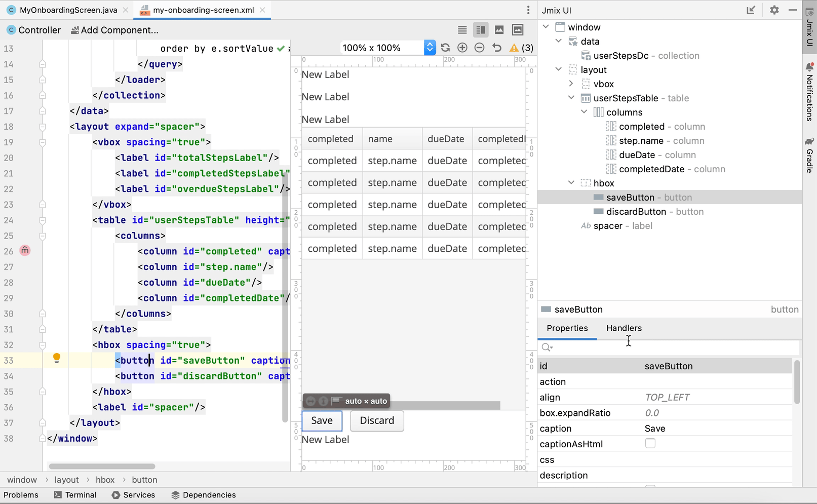Toggle the captionAsHtml checkbox
This screenshot has height=504, width=817.
[650, 444]
